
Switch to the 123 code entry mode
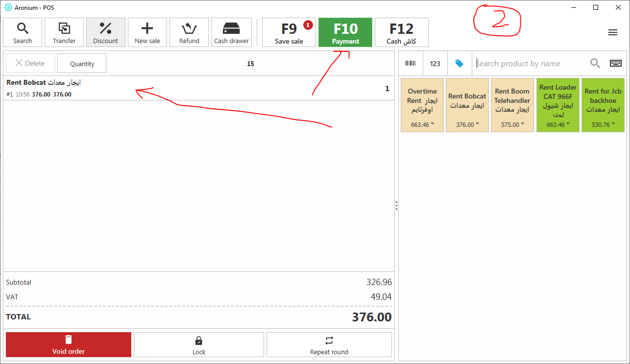coord(435,64)
